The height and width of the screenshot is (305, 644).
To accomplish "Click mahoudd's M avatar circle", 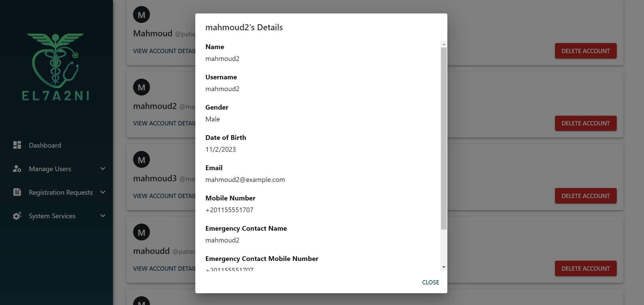I will 142,232.
